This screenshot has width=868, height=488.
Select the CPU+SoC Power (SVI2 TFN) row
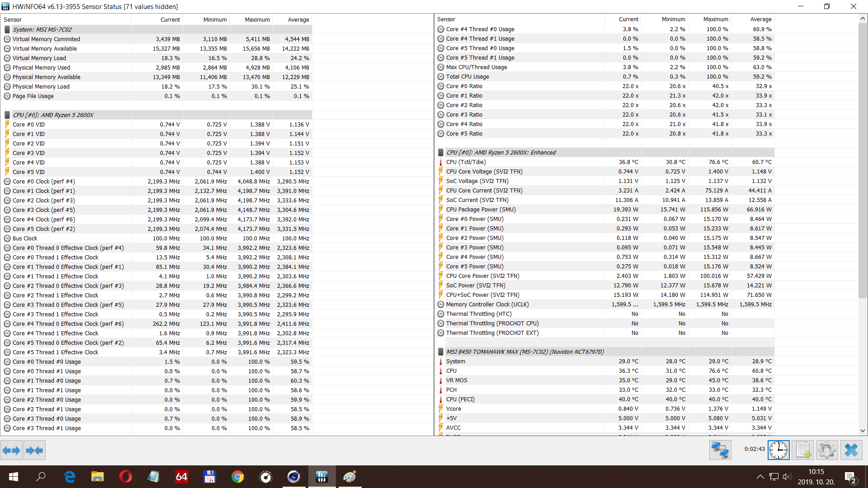[x=605, y=295]
